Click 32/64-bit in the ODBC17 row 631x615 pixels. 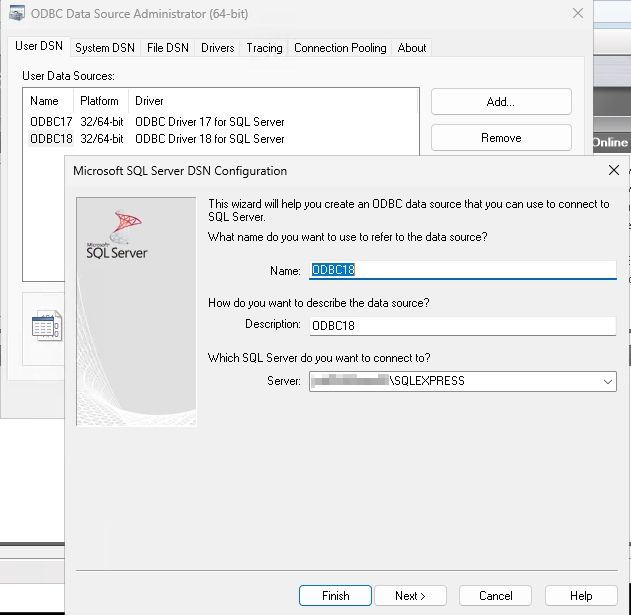[102, 122]
